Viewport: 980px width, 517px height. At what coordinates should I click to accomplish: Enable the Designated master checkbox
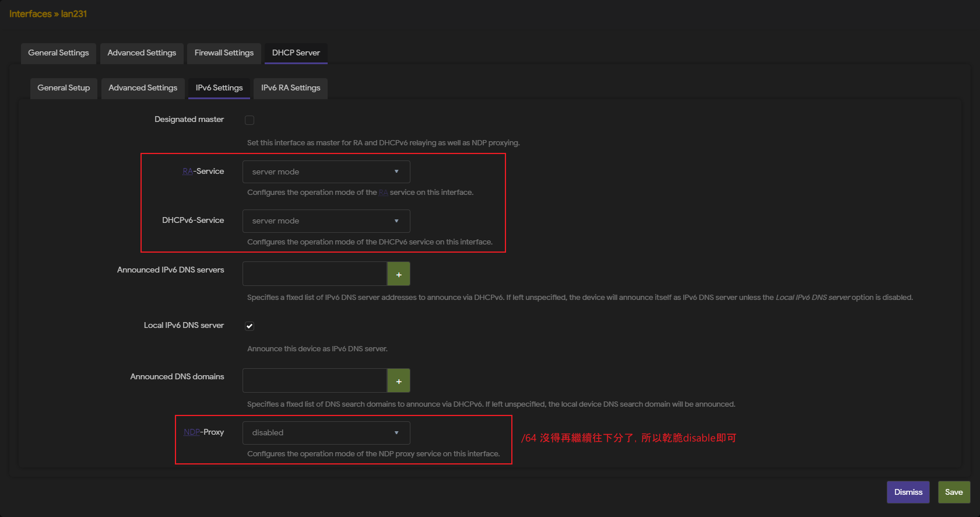pos(250,120)
